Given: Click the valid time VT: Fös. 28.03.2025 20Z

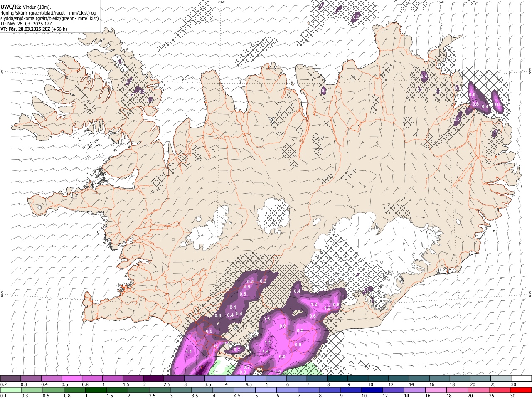Looking at the screenshot, I should pyautogui.click(x=25, y=29).
